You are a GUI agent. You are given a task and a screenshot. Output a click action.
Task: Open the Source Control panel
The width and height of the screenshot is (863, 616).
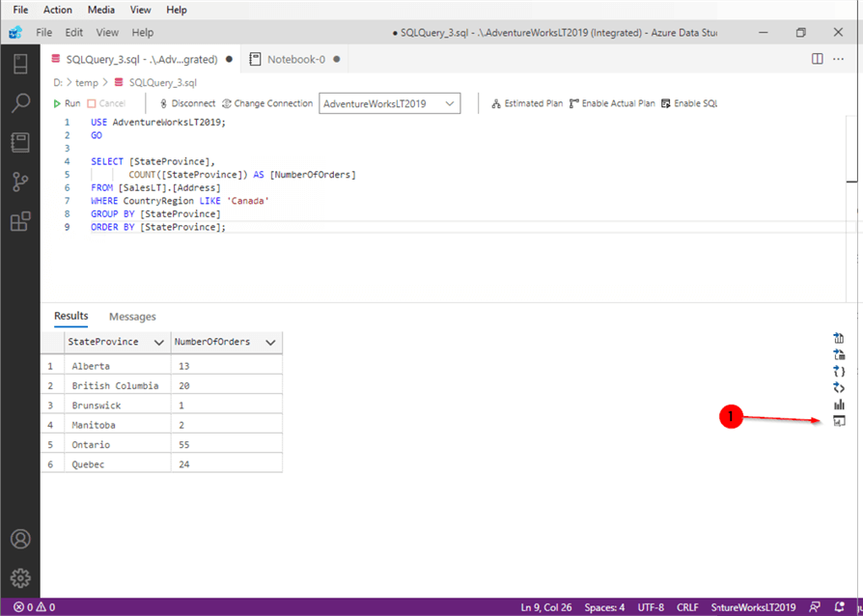pos(19,182)
